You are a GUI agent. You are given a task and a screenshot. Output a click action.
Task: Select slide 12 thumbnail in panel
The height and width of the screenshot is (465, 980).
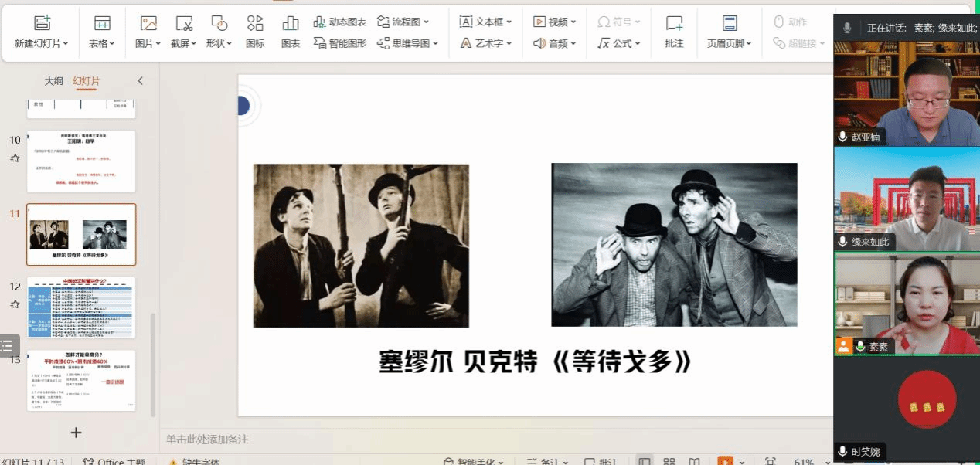81,307
